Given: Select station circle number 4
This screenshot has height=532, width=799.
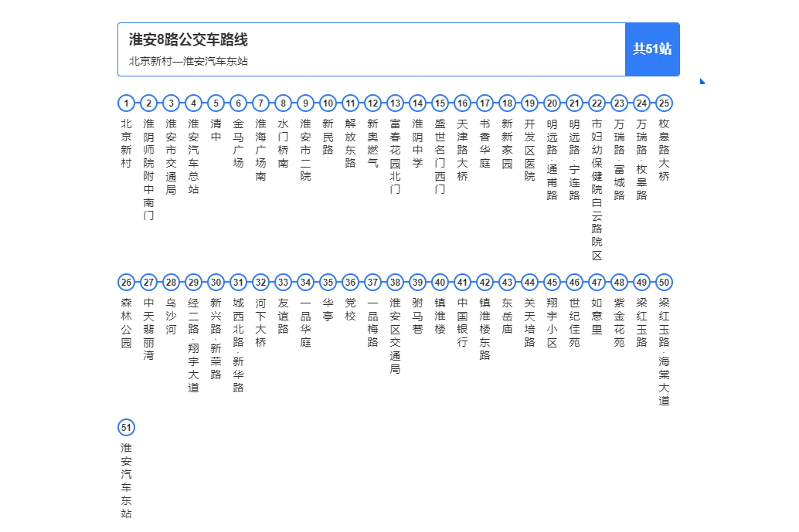Looking at the screenshot, I should [194, 103].
